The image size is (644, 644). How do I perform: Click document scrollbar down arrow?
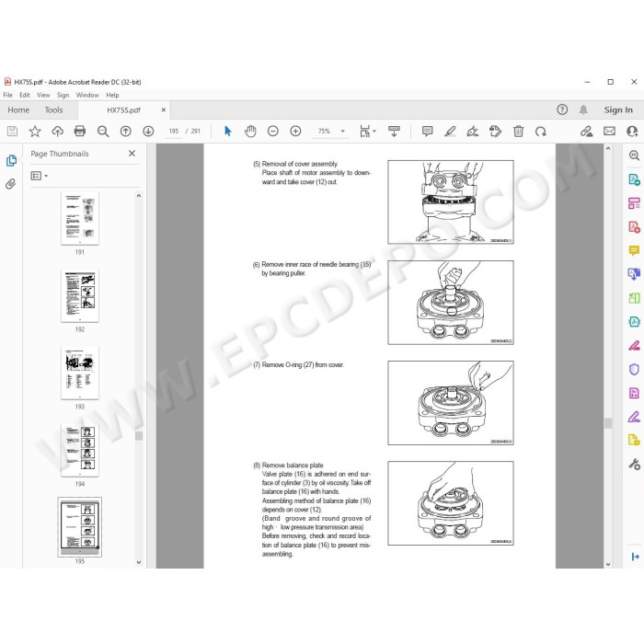608,564
